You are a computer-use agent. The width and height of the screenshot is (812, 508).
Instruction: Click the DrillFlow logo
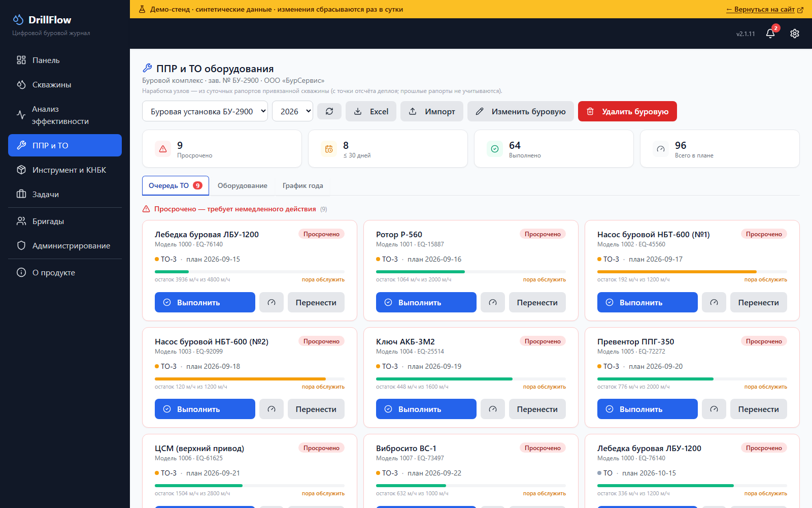click(x=42, y=20)
